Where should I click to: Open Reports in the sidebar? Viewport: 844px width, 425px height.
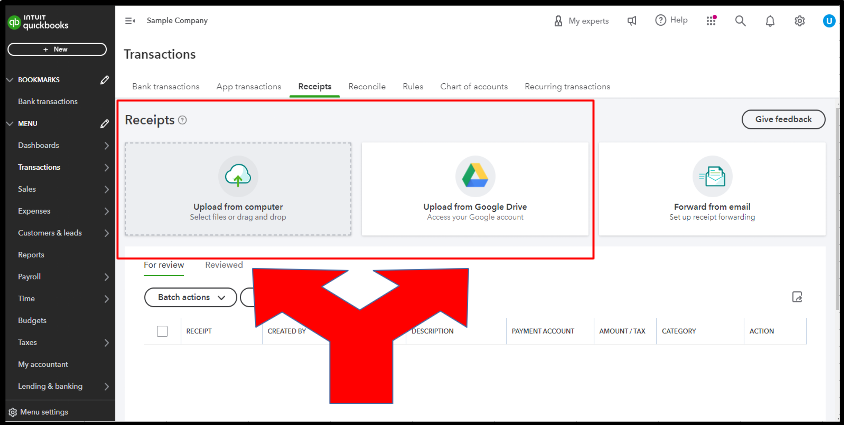[31, 255]
